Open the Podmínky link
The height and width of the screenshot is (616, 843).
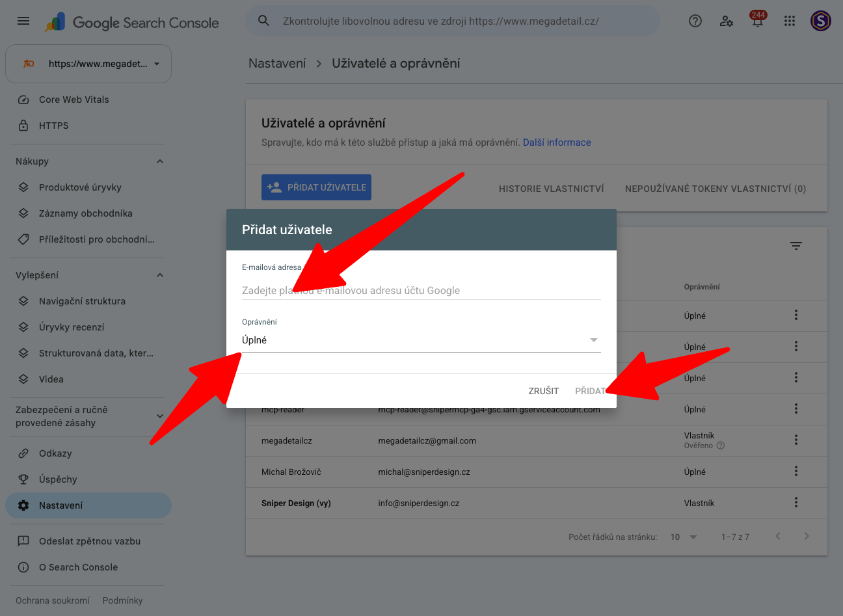[x=122, y=600]
